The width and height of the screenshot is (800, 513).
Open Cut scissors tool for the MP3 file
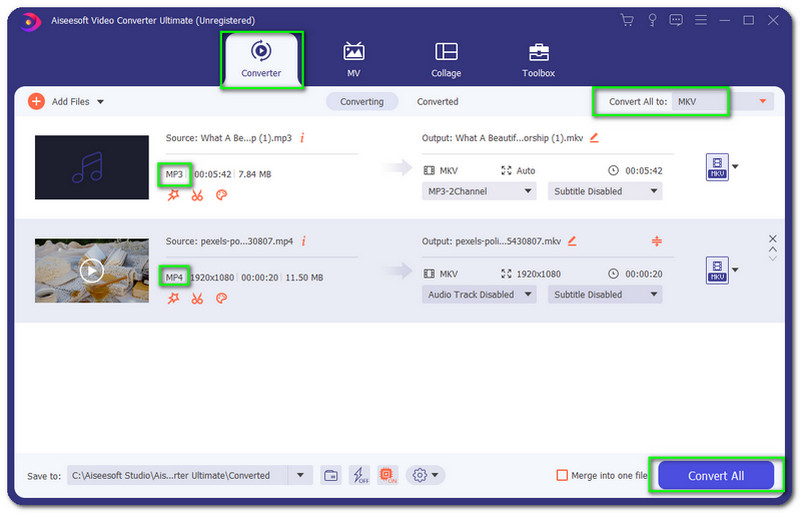pyautogui.click(x=197, y=195)
